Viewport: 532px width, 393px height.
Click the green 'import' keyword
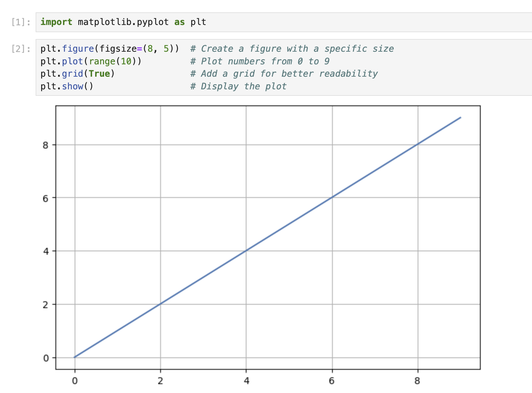(x=56, y=22)
